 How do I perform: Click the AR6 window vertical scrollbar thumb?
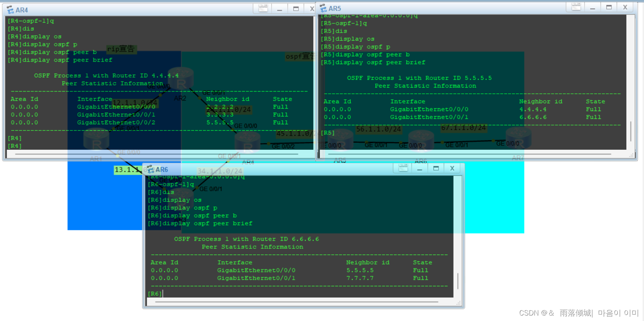(458, 281)
